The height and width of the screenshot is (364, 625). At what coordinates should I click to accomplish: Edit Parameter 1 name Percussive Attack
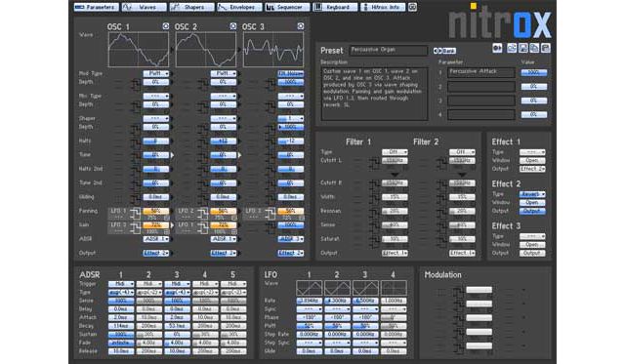tap(481, 72)
